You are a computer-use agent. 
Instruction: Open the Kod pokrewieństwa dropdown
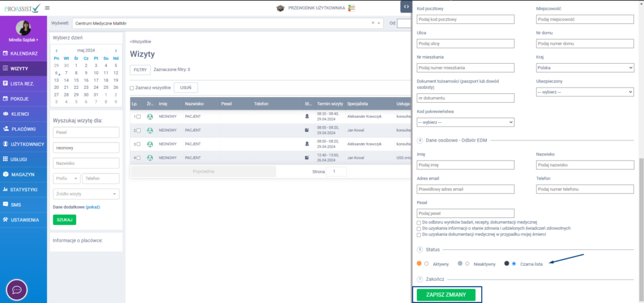pyautogui.click(x=465, y=122)
